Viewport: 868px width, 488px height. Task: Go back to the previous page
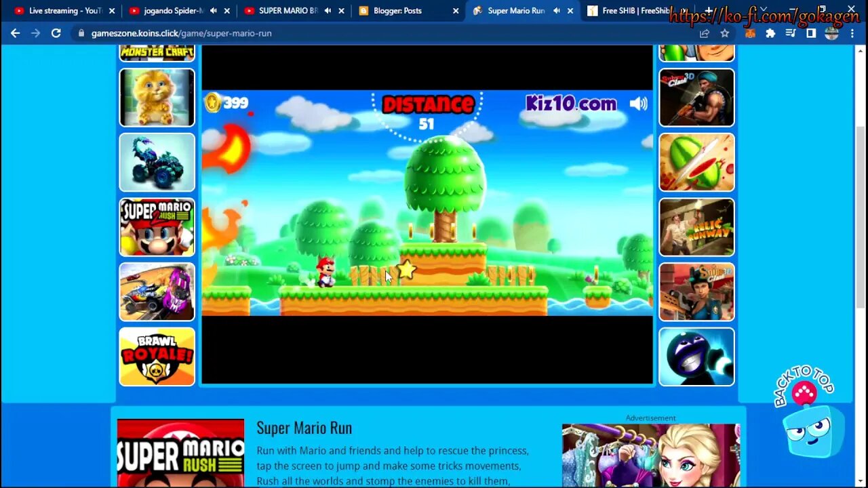coord(15,33)
